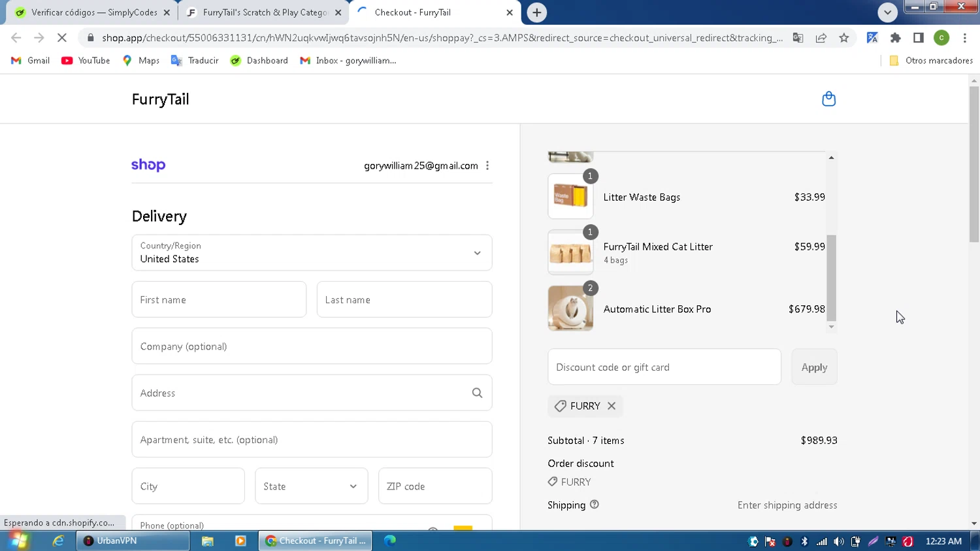The width and height of the screenshot is (980, 551).
Task: Expand the State dropdown
Action: (312, 486)
